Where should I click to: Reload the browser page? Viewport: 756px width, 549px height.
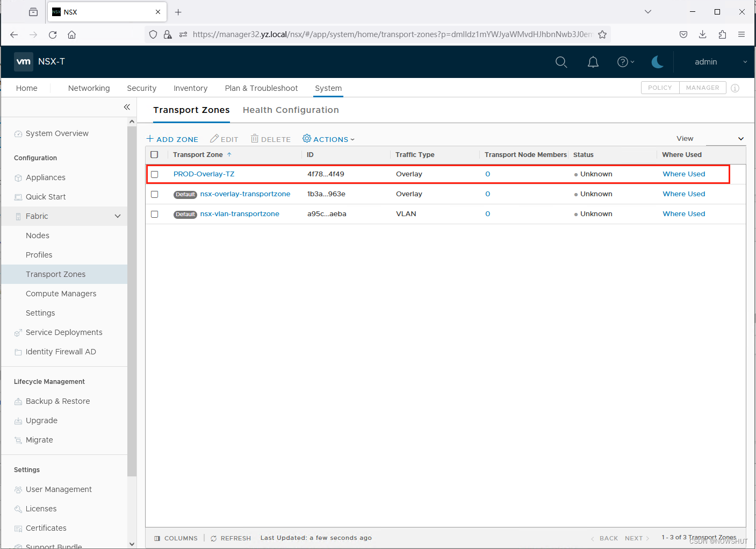tap(53, 34)
